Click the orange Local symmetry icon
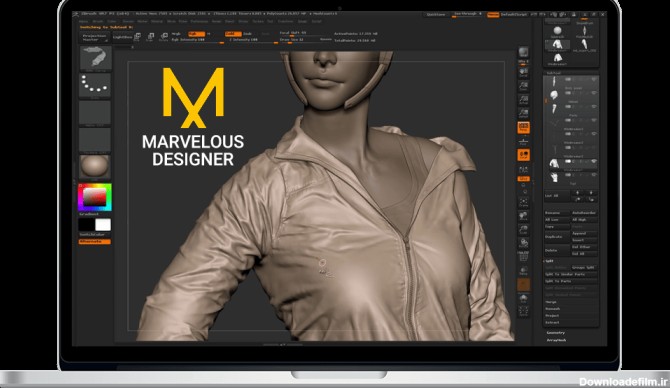The image size is (670, 388). pos(523,155)
